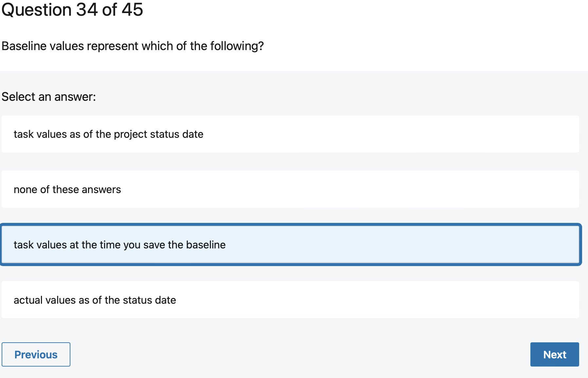The height and width of the screenshot is (378, 588).
Task: Click the 'Baseline values represent' question text
Action: click(133, 46)
